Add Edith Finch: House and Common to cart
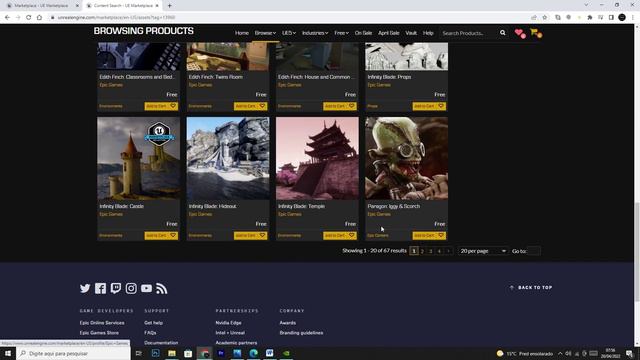Image resolution: width=640 pixels, height=360 pixels. (335, 106)
